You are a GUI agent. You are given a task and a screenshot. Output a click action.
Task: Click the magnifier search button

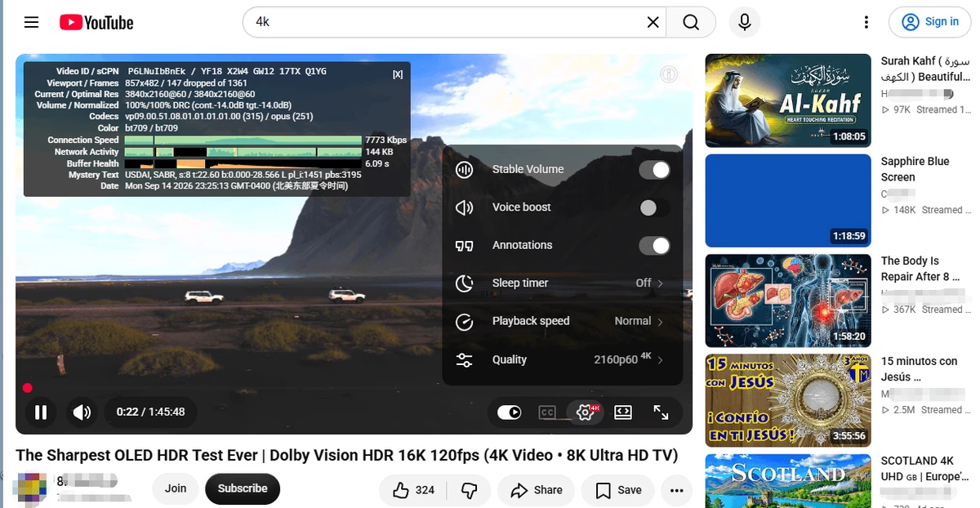pos(691,22)
